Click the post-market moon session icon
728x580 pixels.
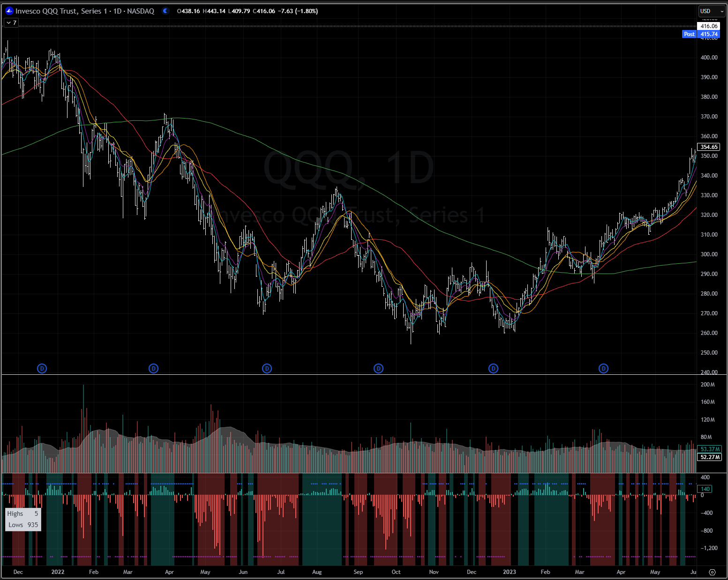165,11
